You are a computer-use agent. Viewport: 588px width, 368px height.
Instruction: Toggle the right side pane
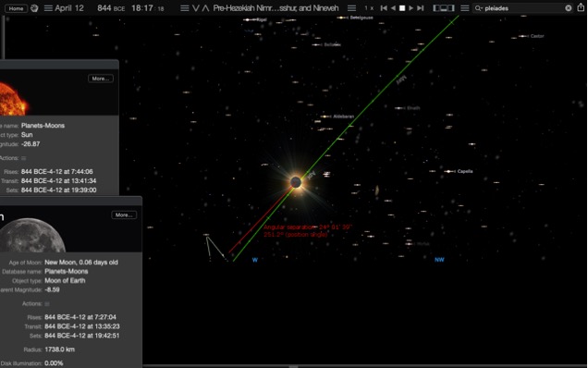451,8
